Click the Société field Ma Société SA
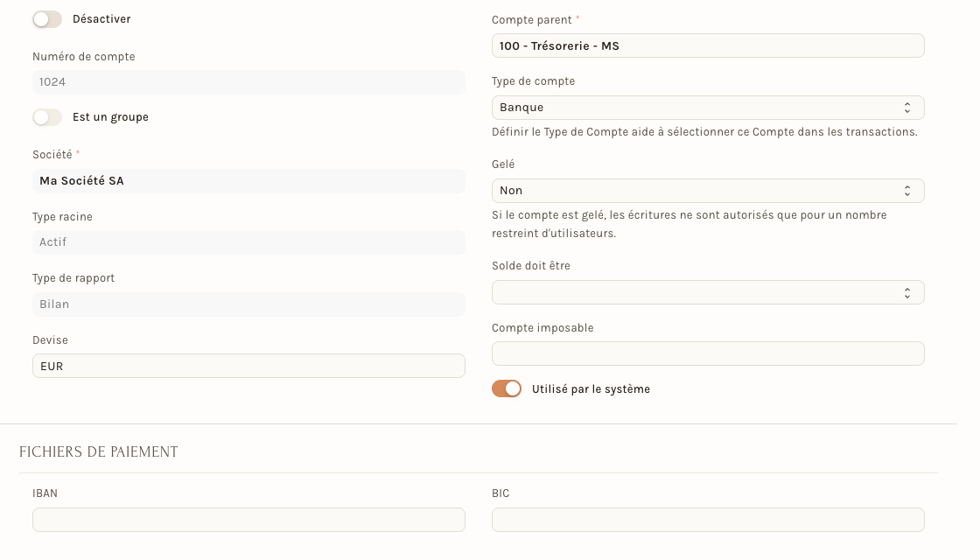This screenshot has width=980, height=560. (248, 180)
